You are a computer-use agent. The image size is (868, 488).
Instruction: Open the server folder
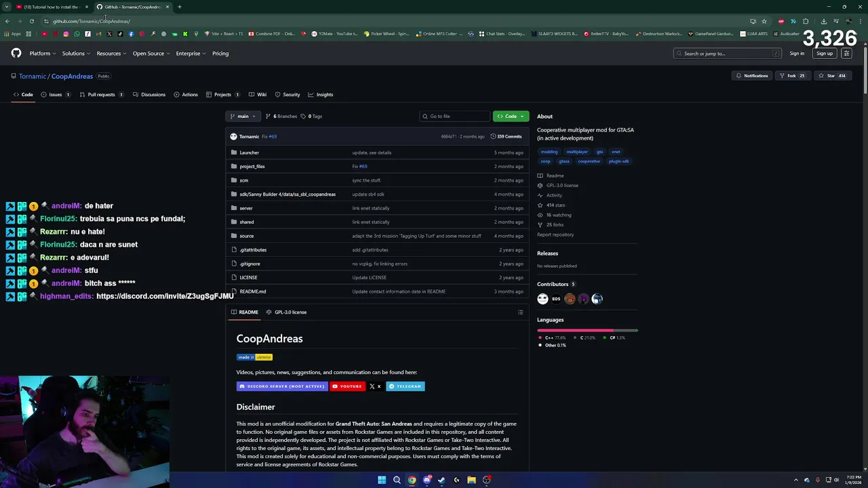pyautogui.click(x=245, y=208)
